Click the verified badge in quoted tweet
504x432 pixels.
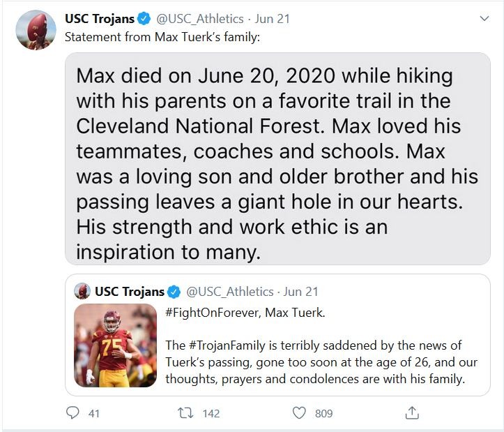tap(174, 292)
